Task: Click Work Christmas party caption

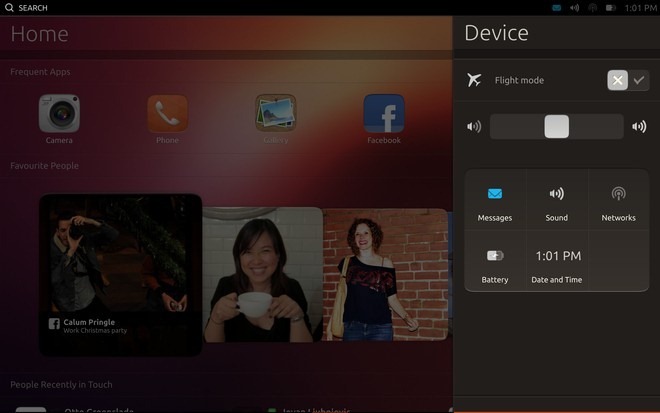Action: 95,330
